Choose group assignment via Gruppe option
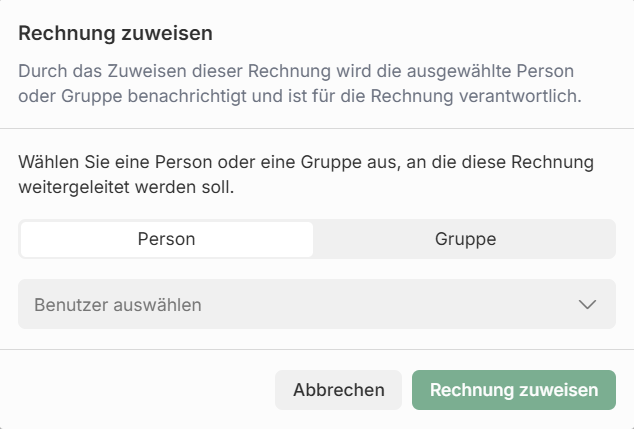The width and height of the screenshot is (634, 429). (465, 239)
